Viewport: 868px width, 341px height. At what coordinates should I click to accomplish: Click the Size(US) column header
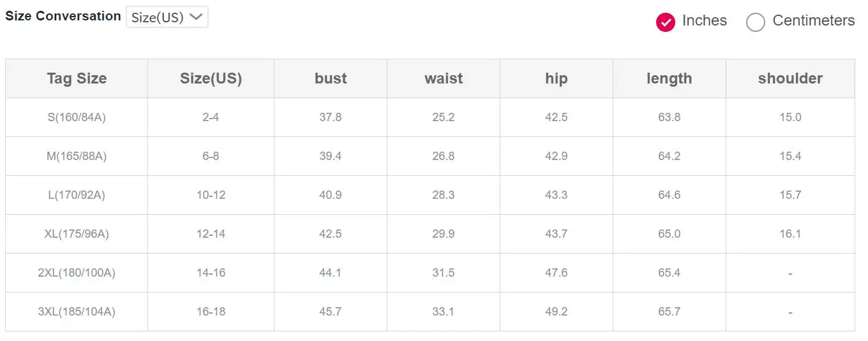(x=211, y=78)
